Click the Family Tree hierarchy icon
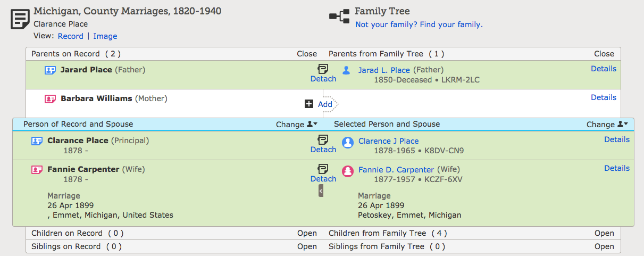 pos(339,16)
